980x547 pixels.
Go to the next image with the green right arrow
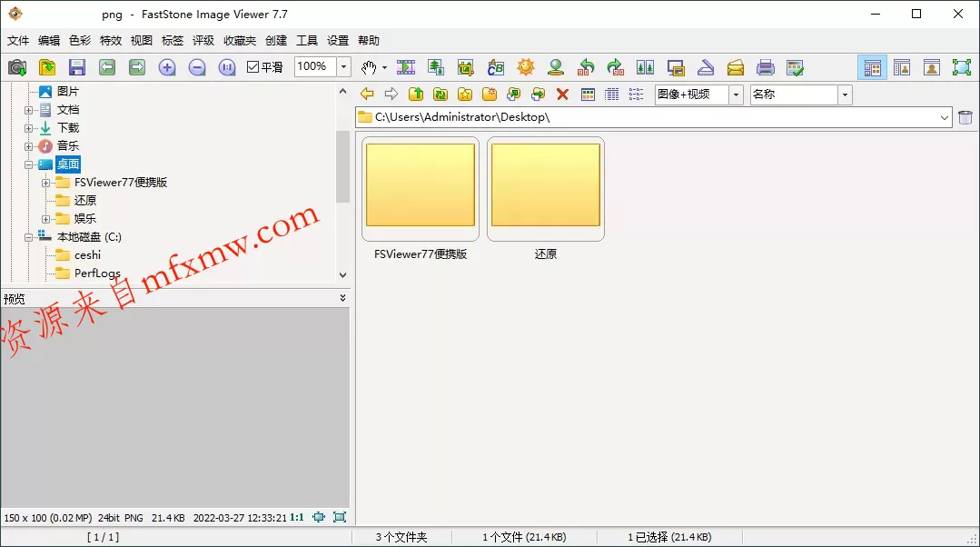pyautogui.click(x=137, y=67)
